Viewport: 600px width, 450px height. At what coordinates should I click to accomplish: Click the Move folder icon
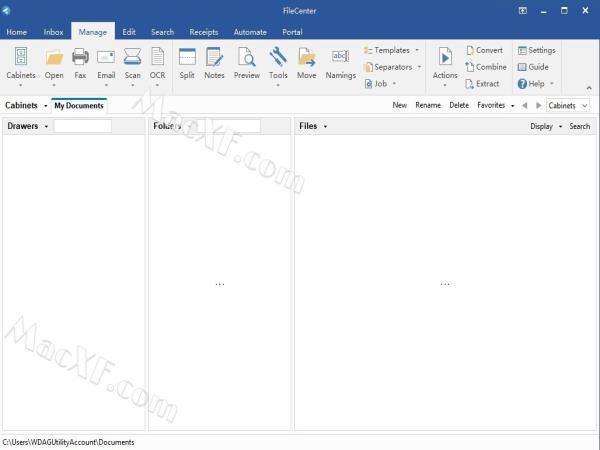(307, 57)
